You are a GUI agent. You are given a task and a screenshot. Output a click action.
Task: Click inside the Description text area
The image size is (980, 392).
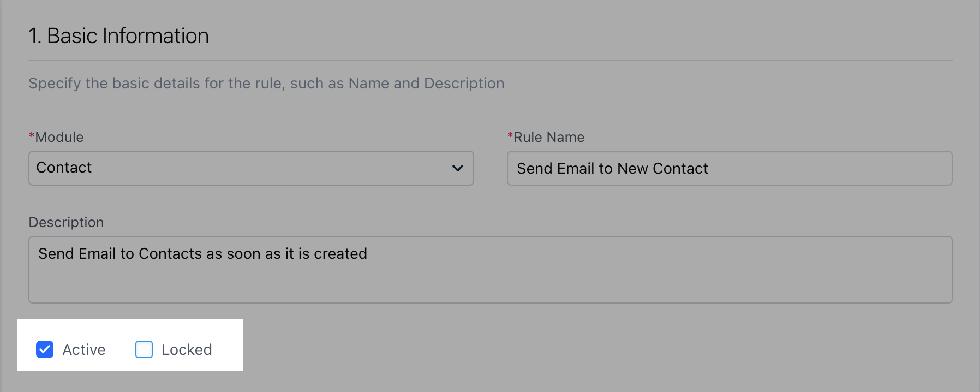[x=490, y=270]
